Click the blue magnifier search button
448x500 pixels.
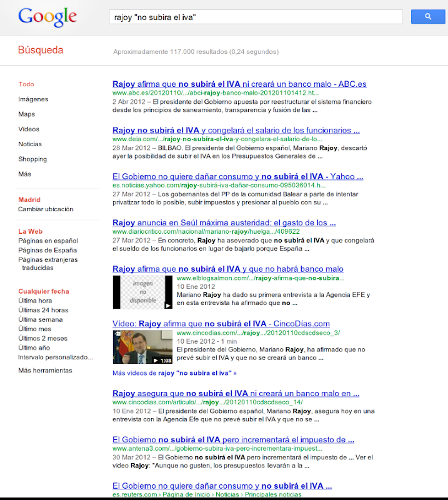(x=428, y=17)
